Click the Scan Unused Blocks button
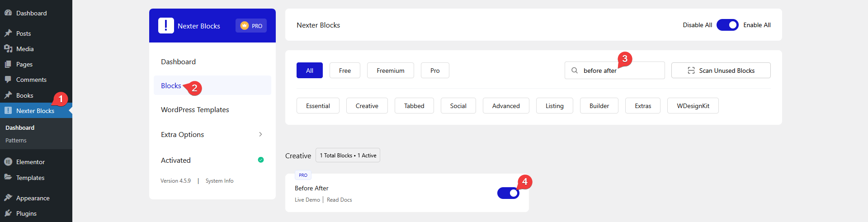Viewport: 868px width, 222px height. click(x=721, y=71)
